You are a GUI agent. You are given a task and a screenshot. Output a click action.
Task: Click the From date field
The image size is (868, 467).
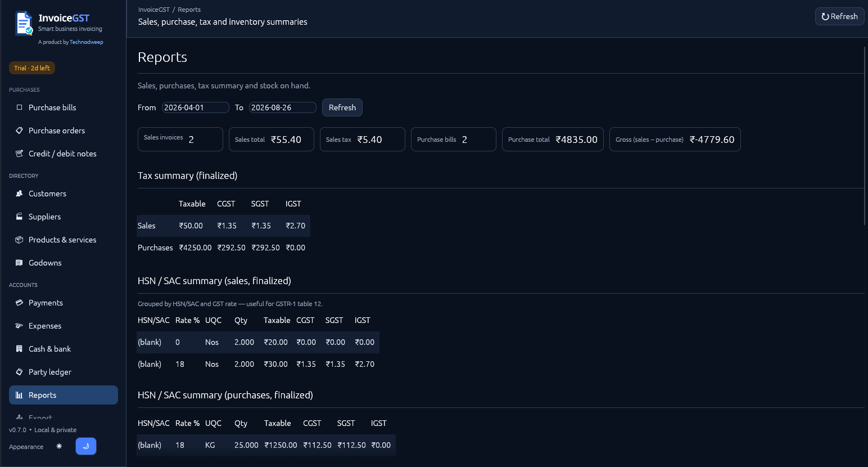[196, 107]
